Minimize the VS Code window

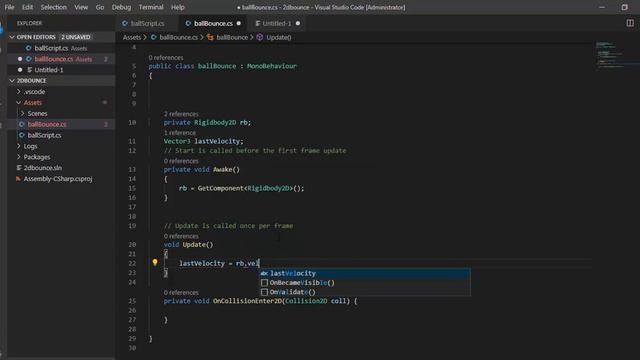coord(602,7)
